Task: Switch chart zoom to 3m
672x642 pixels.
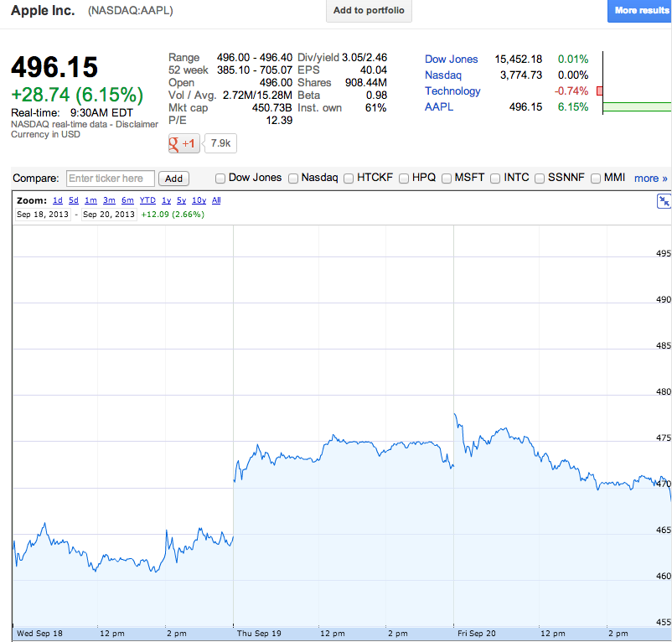Action: 109,200
